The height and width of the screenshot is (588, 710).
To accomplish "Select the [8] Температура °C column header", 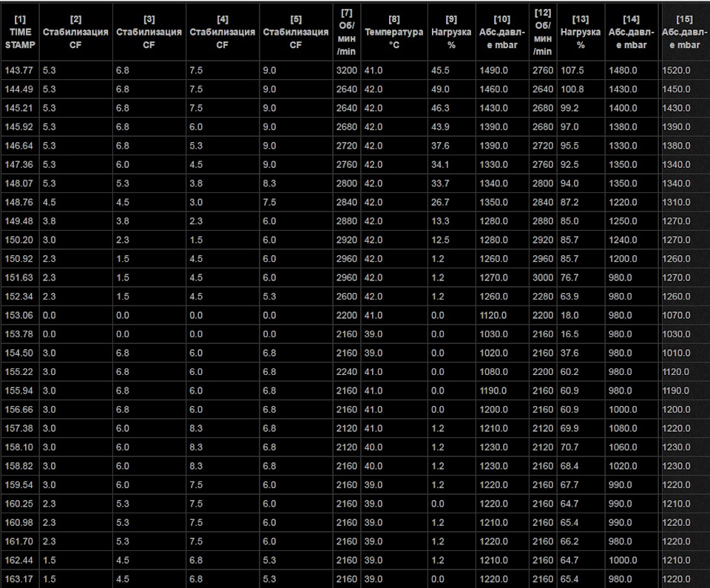I will pos(394,32).
